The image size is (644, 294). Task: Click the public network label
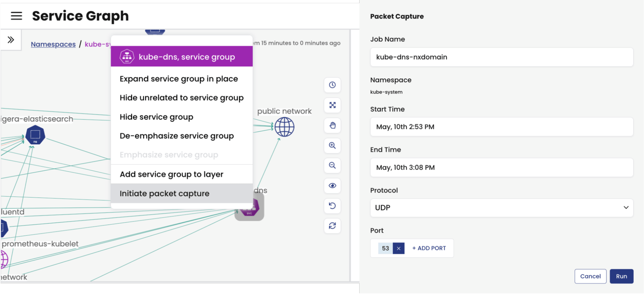[284, 111]
